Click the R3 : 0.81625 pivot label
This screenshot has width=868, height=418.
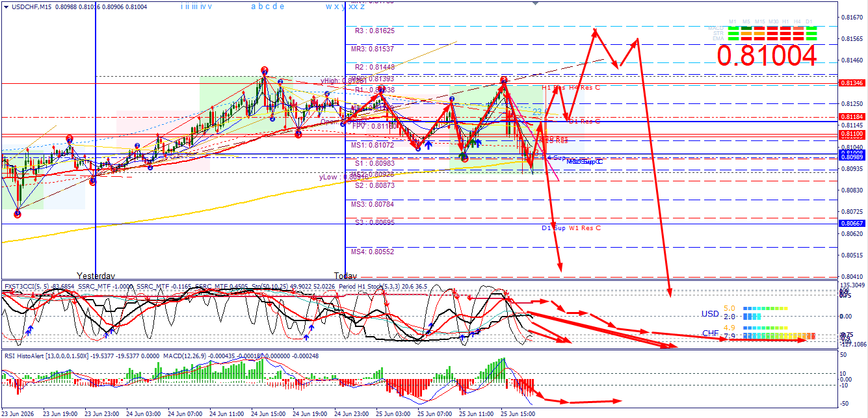[x=375, y=31]
